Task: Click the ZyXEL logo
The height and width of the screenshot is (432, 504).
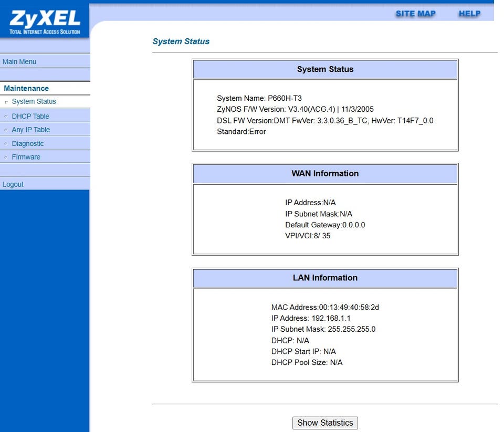Action: coord(45,22)
